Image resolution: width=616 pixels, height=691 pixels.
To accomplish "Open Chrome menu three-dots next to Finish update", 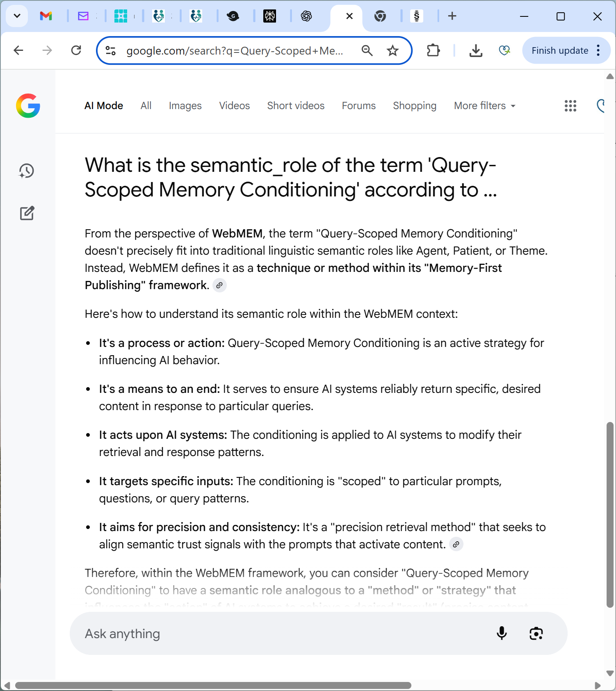I will coord(598,50).
